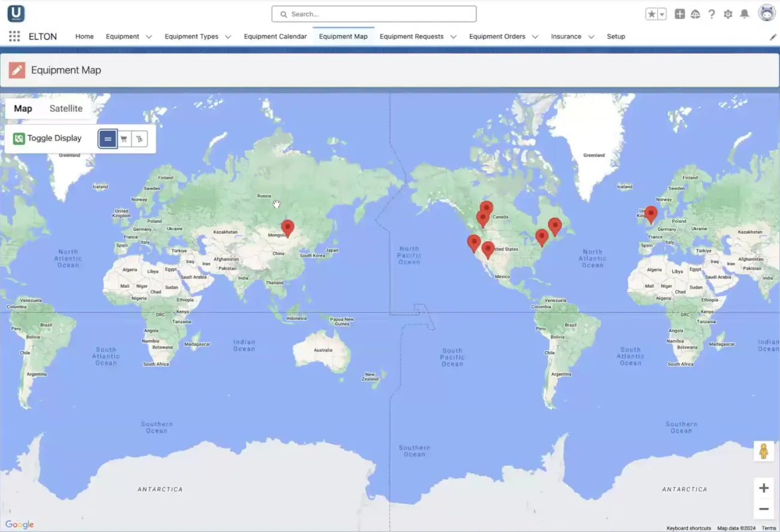
Task: Open the map Terms link
Action: 769,528
